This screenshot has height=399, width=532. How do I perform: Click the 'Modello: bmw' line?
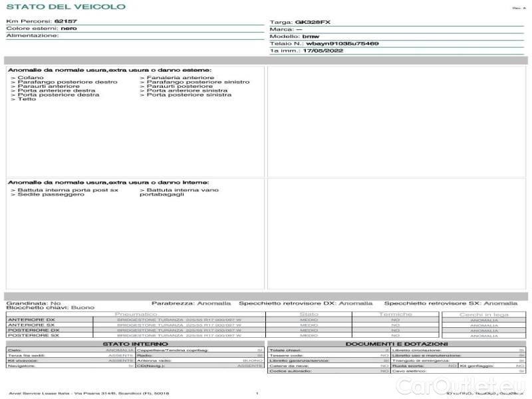[295, 37]
